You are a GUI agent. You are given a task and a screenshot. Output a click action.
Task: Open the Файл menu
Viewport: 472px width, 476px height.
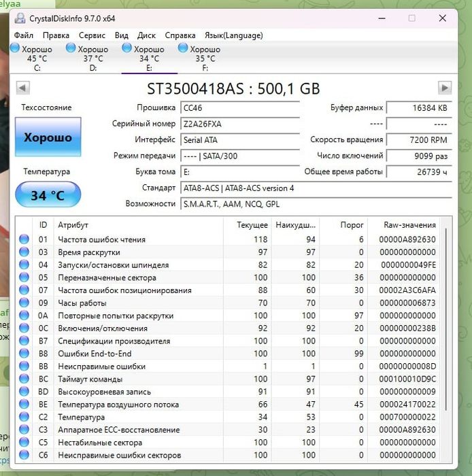tap(24, 35)
